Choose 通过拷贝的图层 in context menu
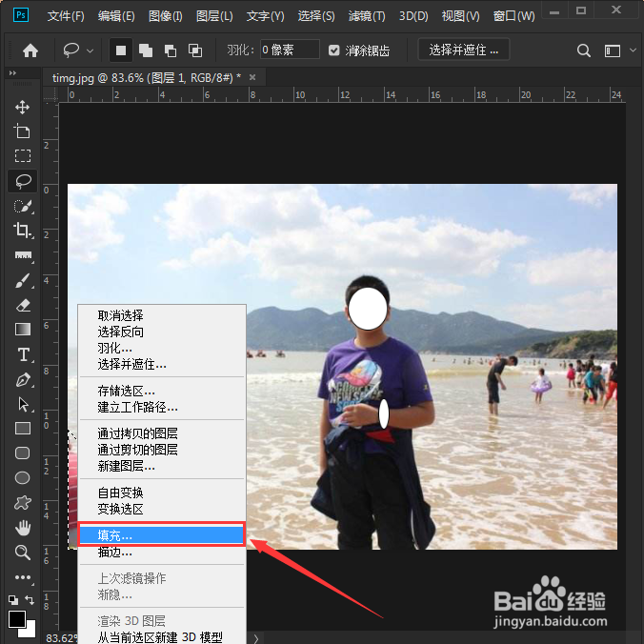 tap(162, 433)
